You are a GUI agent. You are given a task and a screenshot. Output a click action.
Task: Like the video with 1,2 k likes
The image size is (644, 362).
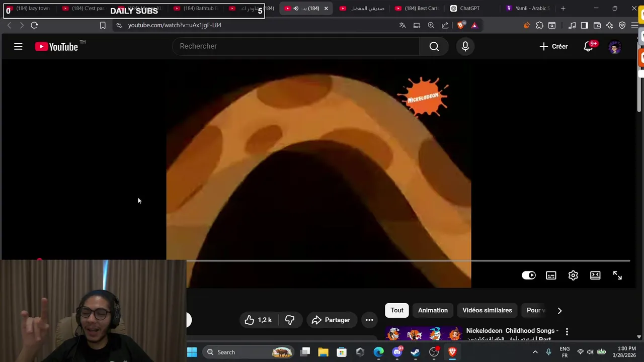(258, 320)
